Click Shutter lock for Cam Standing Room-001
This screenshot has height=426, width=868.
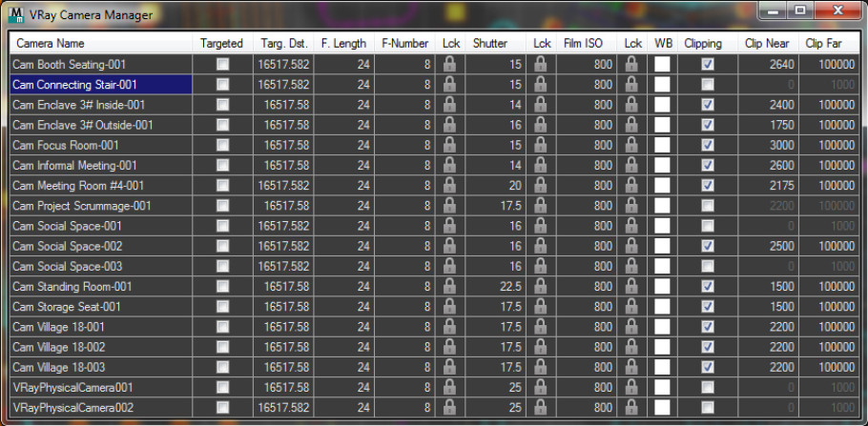click(541, 287)
